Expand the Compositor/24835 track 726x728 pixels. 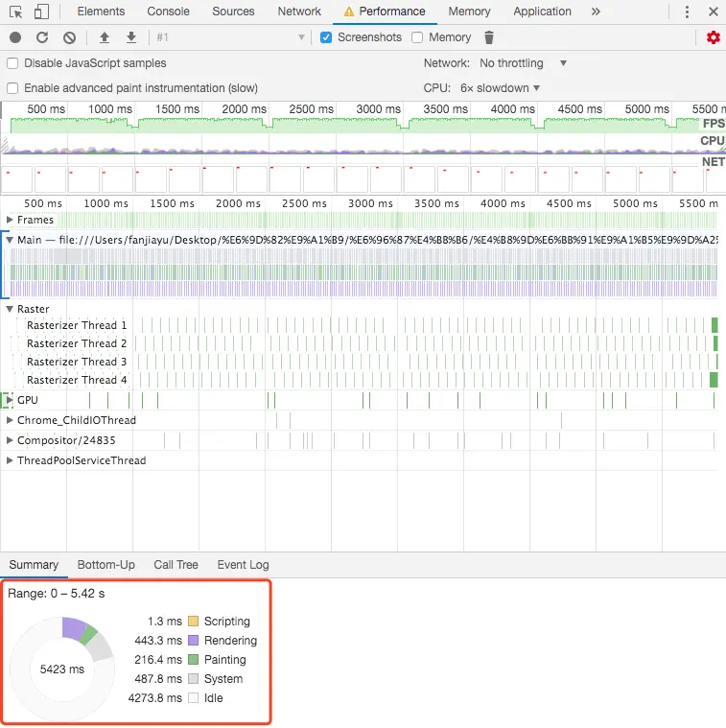point(10,440)
